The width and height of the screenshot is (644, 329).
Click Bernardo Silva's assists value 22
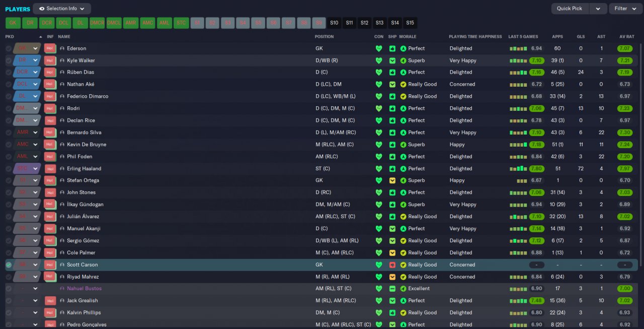(x=601, y=133)
